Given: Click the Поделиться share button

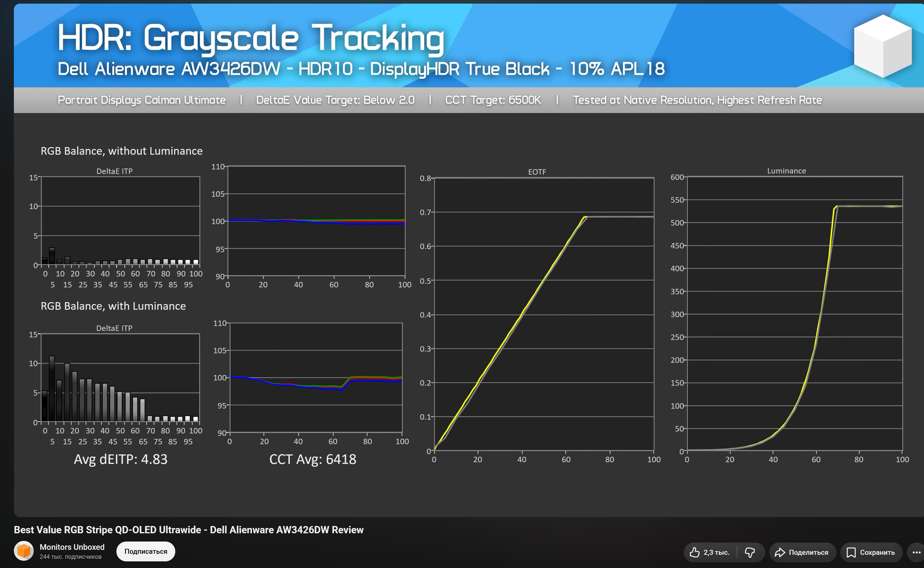Looking at the screenshot, I should coord(803,552).
